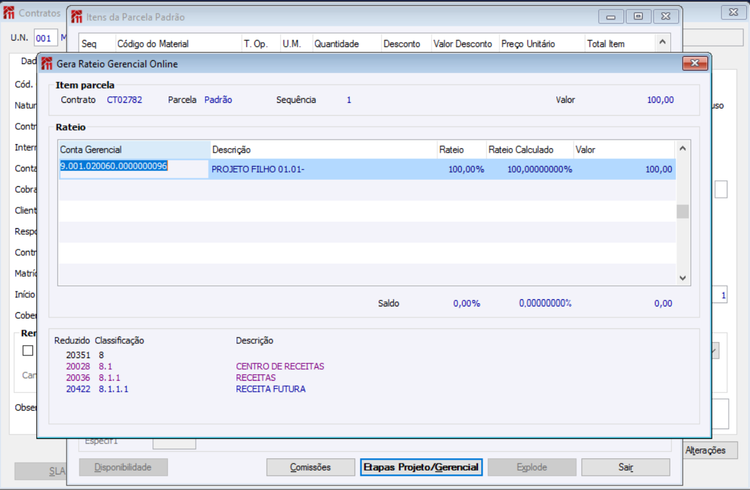The image size is (750, 490).
Task: Click the Itens da Parcela Padrão window icon
Action: click(x=76, y=17)
